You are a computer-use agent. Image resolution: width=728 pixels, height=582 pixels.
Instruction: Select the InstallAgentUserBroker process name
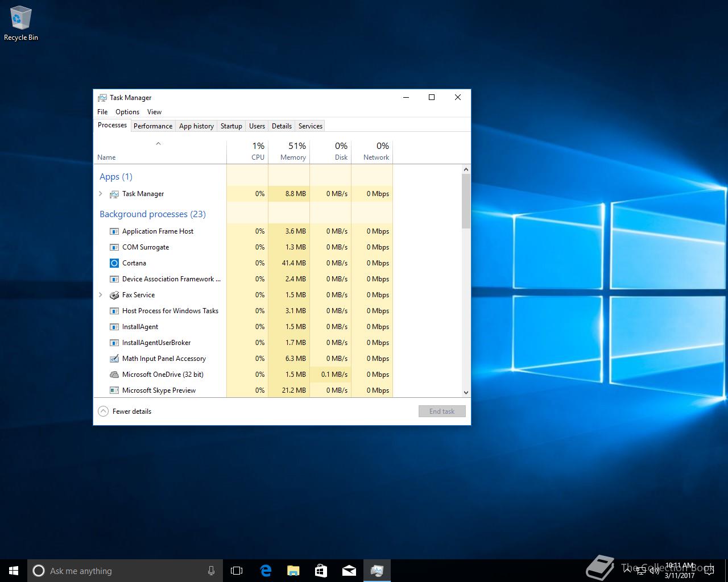point(156,343)
